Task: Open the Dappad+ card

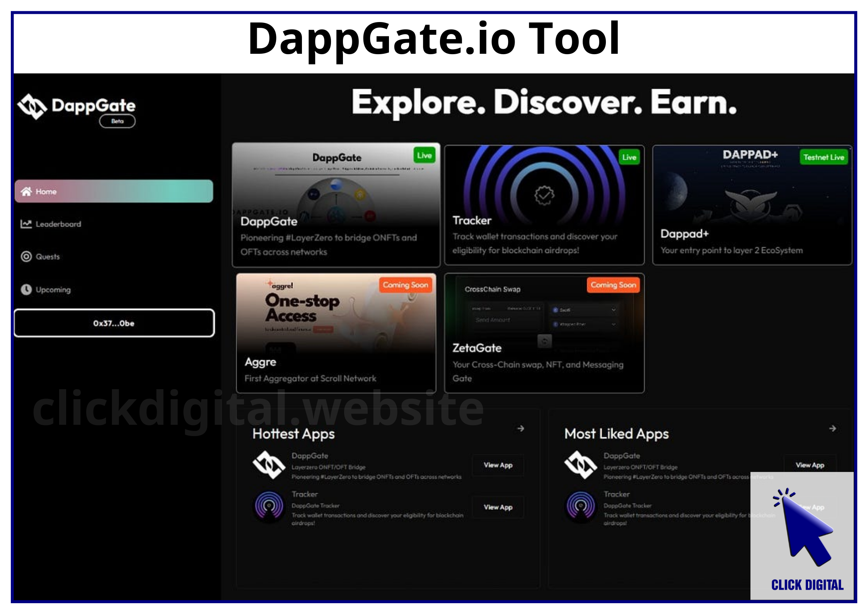Action: [752, 205]
